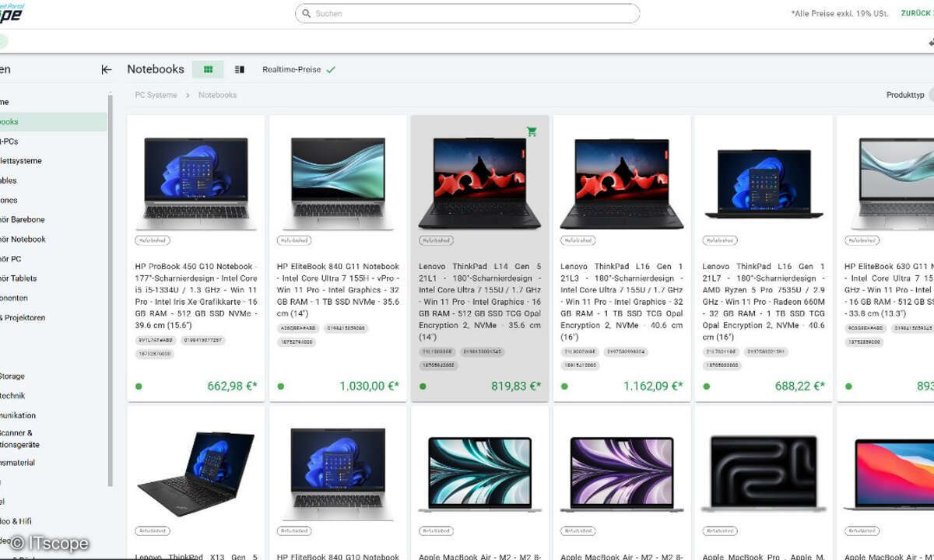Open the HP EliteBook 840 G11 product image
Screen dimensions: 934x560
coord(337,183)
